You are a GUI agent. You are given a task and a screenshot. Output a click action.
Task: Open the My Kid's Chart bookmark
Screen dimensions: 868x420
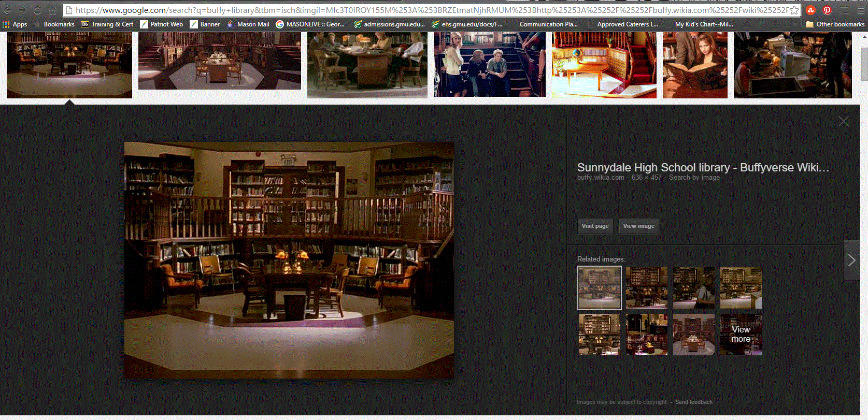click(699, 24)
